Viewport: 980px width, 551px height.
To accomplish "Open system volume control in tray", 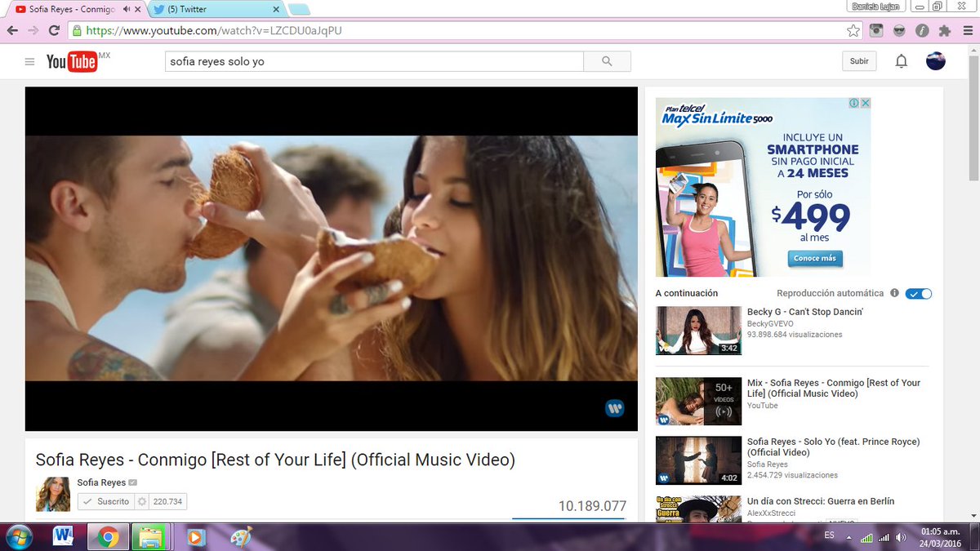I will pyautogui.click(x=902, y=537).
